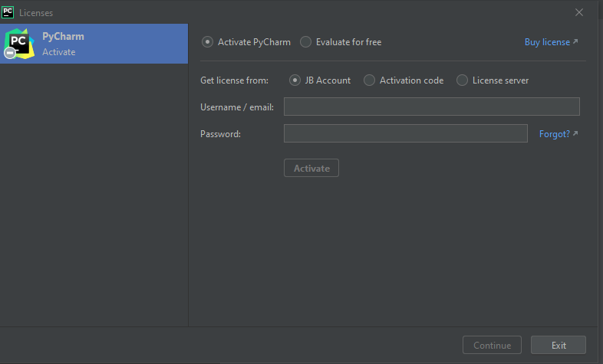Click the external-link arrow beside Buy license
This screenshot has height=364, width=603.
click(575, 42)
